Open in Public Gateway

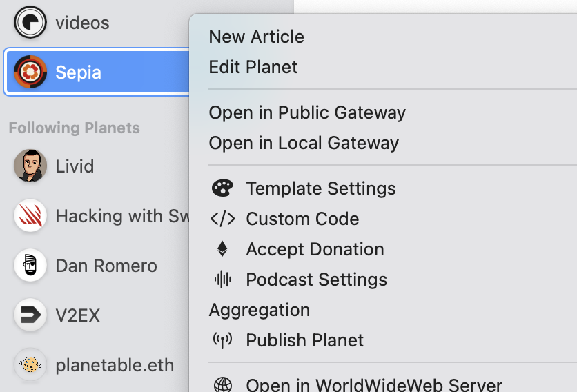point(307,112)
